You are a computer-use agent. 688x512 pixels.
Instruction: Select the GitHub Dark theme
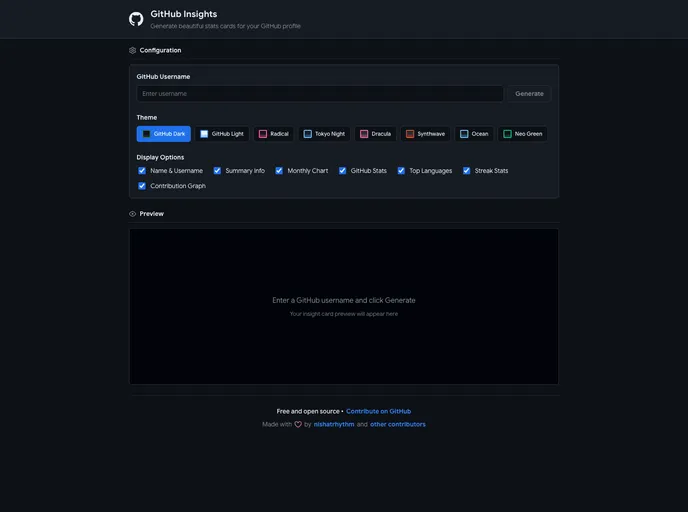(x=164, y=134)
